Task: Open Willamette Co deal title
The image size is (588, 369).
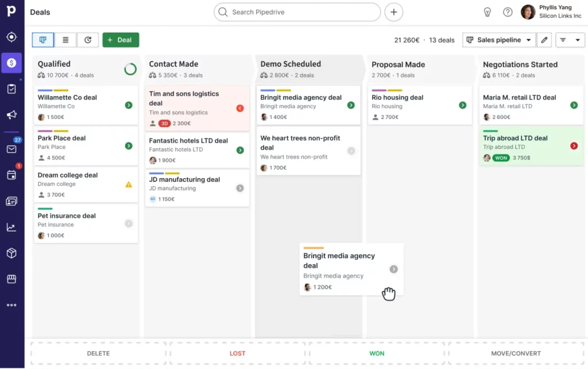Action: pyautogui.click(x=67, y=97)
